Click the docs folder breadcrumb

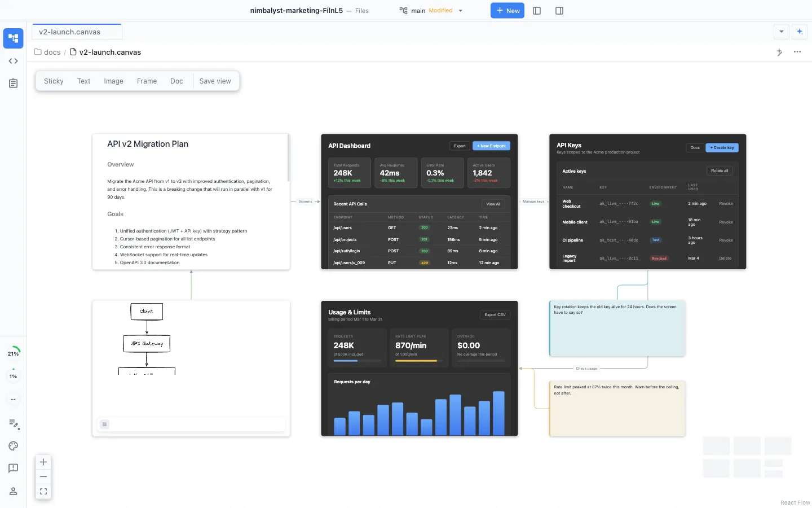[x=47, y=52]
